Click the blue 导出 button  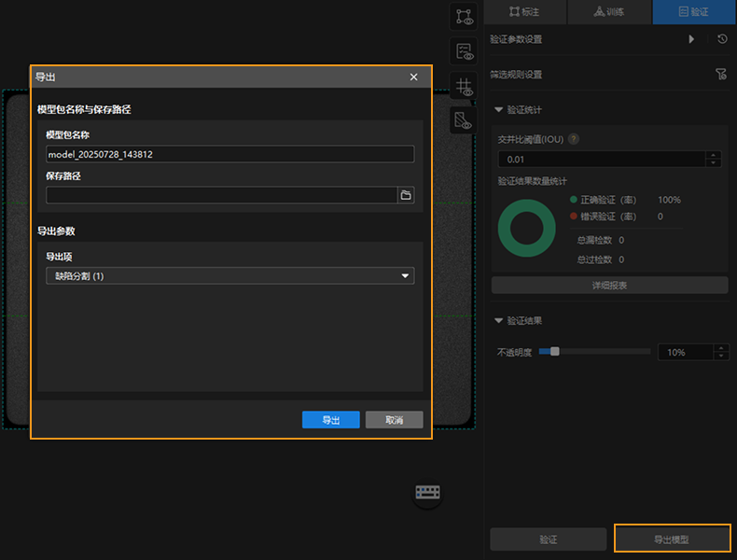(330, 420)
